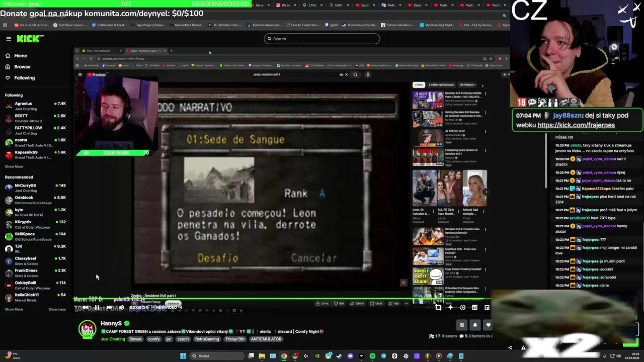
Task: Select Zeebo Resident Evil embedded browser tab
Action: point(145,51)
